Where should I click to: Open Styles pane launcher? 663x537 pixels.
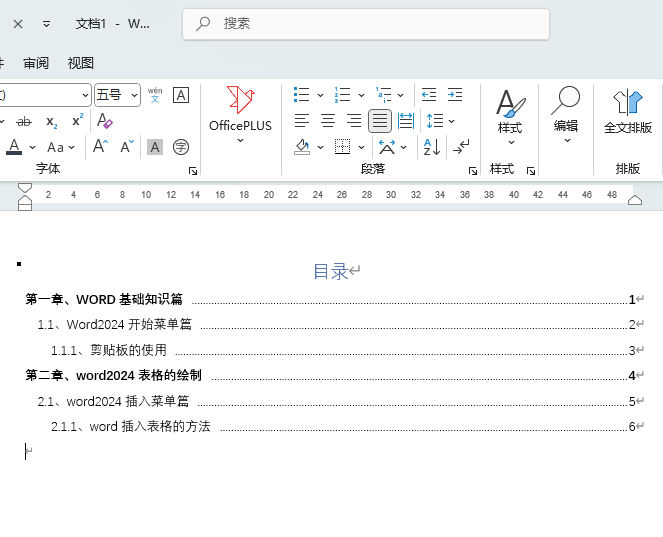click(531, 171)
